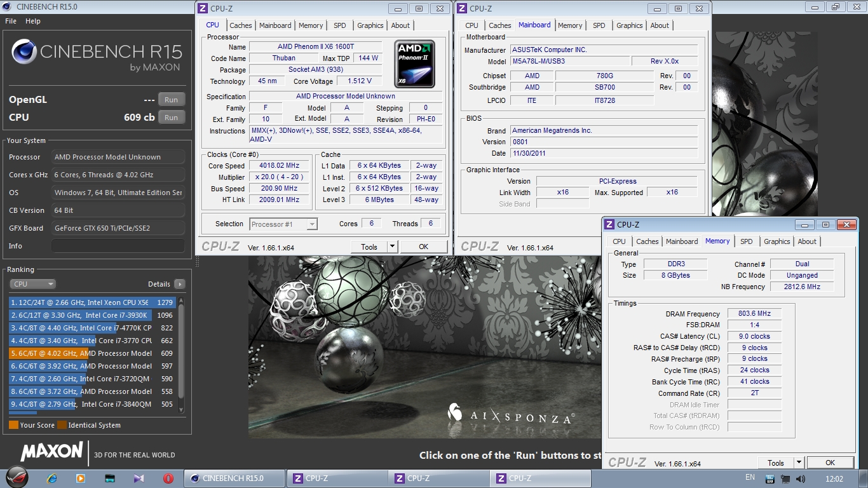Select About tab in Memory window

pyautogui.click(x=807, y=241)
